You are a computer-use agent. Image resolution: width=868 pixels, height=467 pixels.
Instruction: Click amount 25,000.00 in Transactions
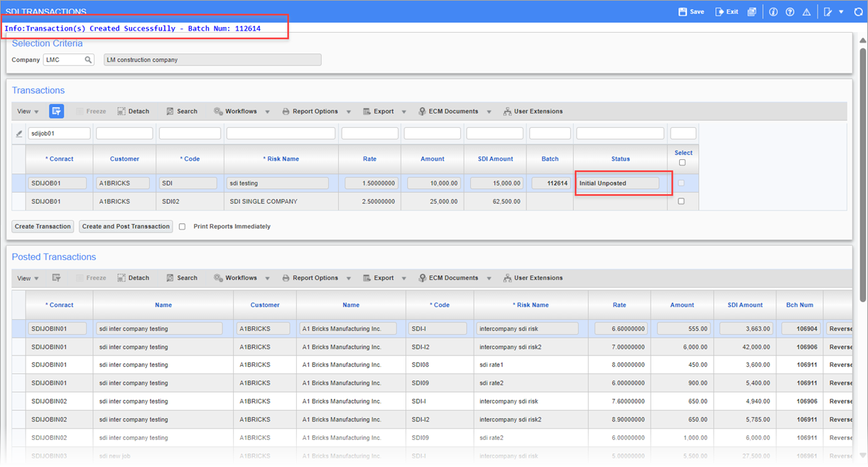[x=432, y=201]
